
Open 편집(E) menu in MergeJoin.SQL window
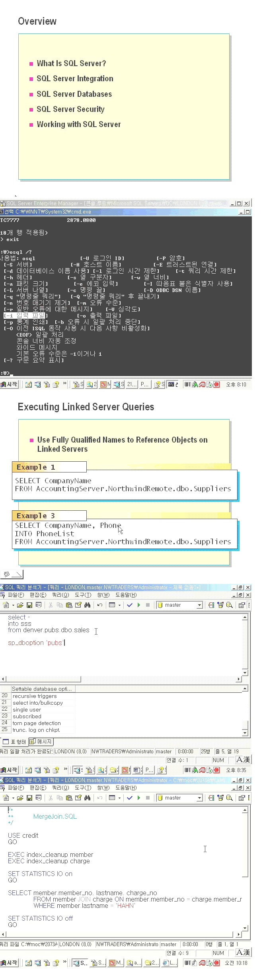[x=38, y=788]
